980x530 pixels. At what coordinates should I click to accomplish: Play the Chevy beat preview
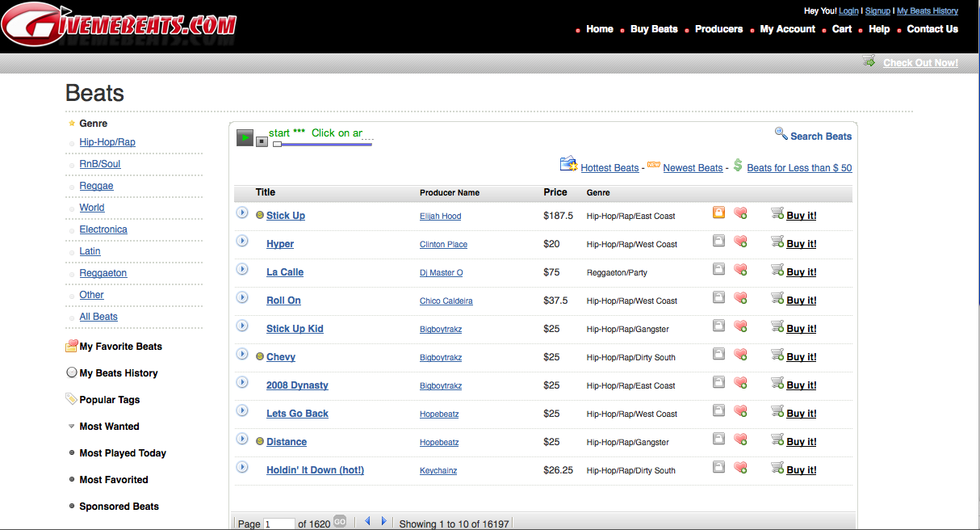241,354
